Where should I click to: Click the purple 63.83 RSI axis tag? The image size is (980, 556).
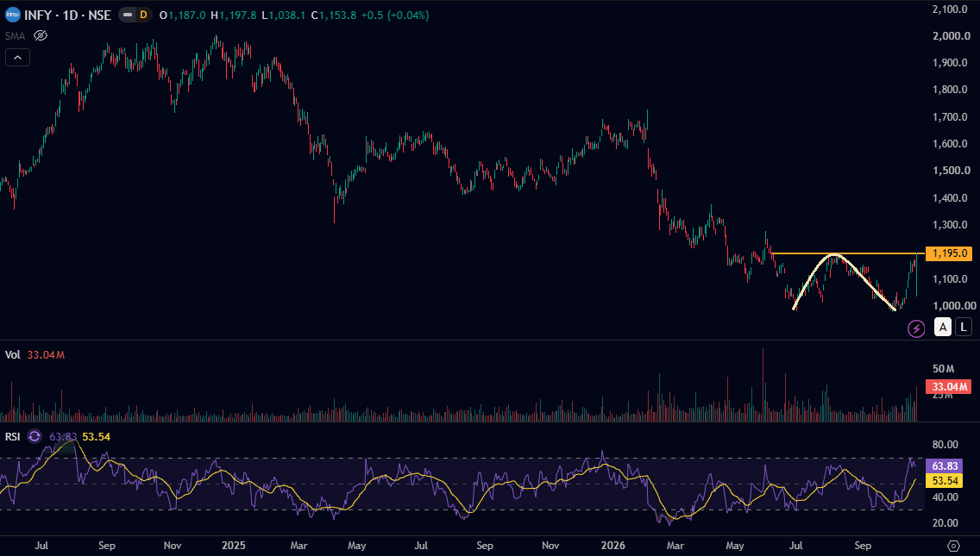tap(945, 466)
